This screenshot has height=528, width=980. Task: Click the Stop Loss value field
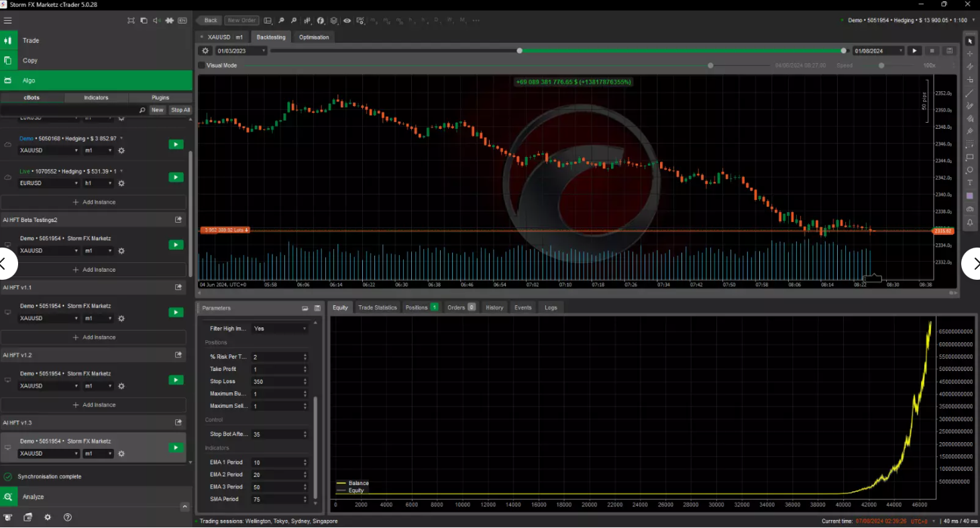277,382
